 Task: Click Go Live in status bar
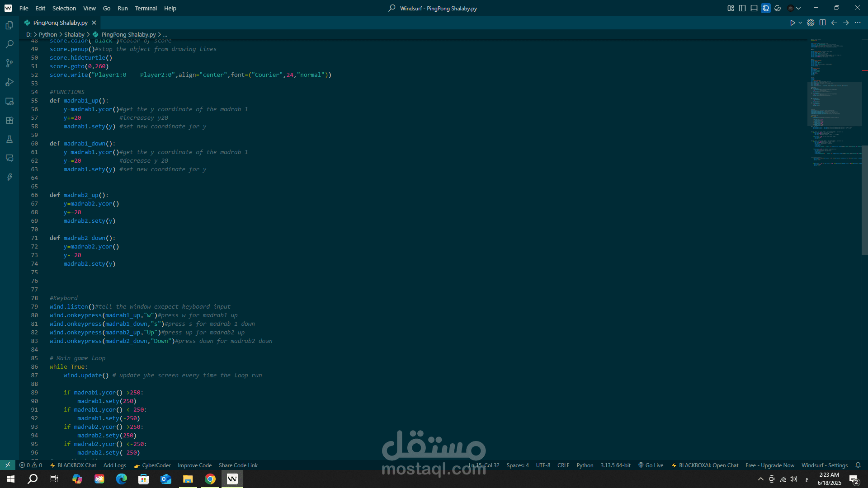(651, 465)
